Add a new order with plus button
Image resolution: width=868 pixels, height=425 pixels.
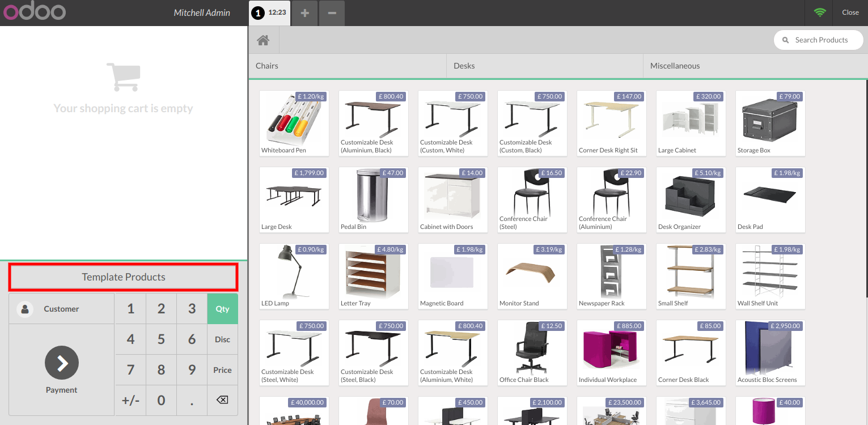click(x=305, y=12)
